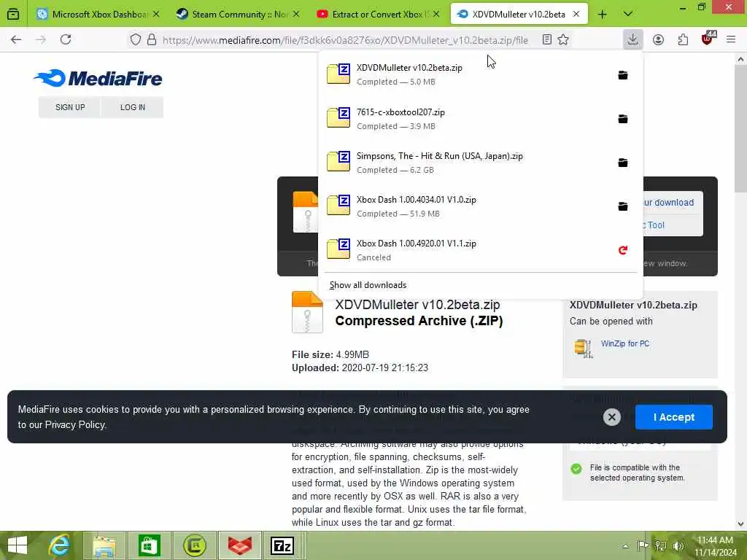Open 7-Zip from the taskbar
This screenshot has width=747, height=560.
[x=282, y=545]
